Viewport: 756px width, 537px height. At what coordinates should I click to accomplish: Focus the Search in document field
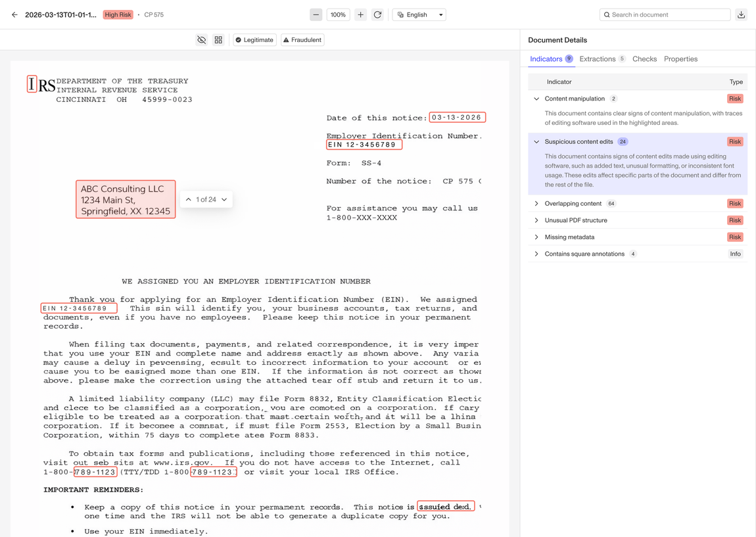[x=665, y=14]
